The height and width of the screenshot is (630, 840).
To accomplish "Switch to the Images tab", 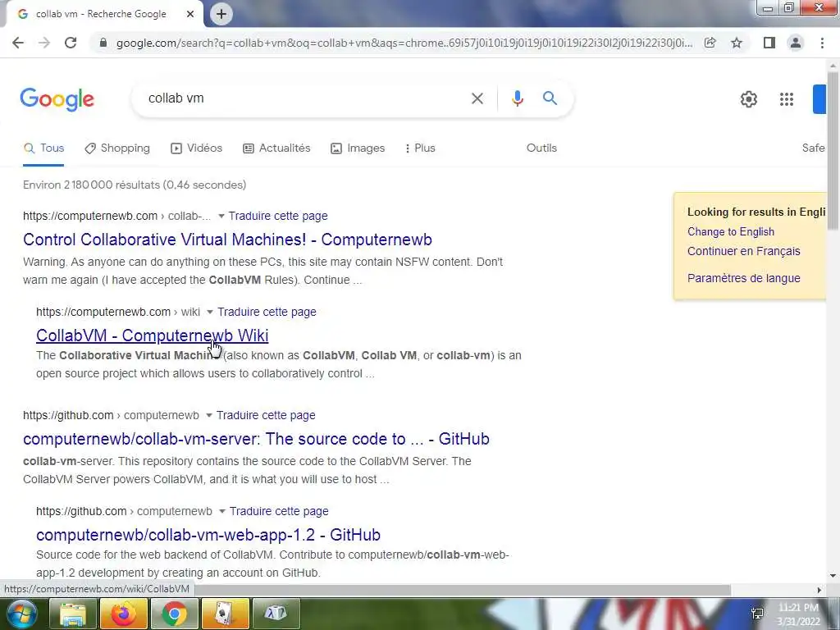I will [x=358, y=148].
